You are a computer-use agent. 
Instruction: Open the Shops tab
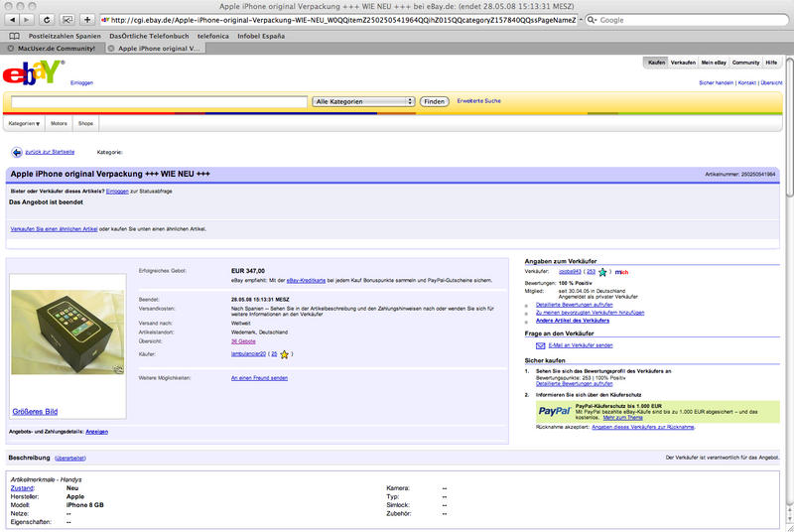pos(85,123)
